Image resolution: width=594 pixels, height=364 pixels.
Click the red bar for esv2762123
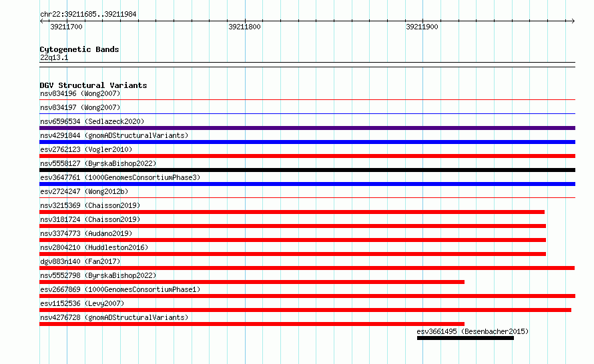click(x=307, y=156)
